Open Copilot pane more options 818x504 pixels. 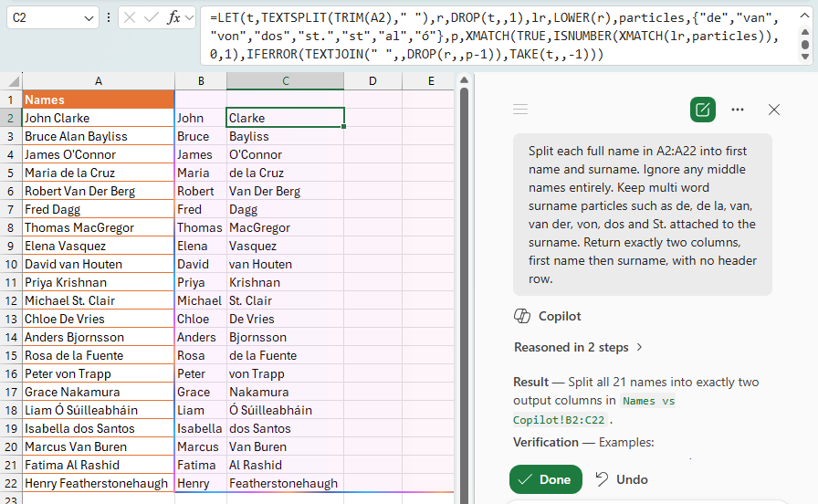tap(737, 110)
